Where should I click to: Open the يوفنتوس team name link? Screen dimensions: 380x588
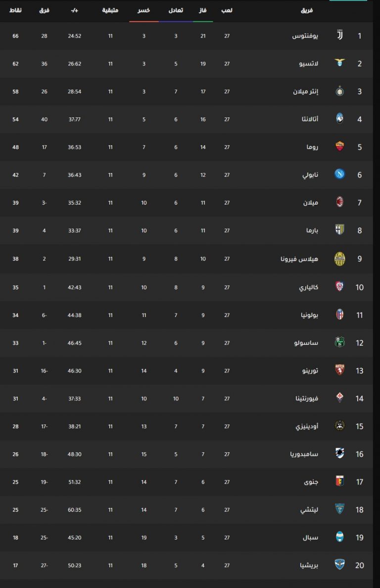tap(312, 36)
